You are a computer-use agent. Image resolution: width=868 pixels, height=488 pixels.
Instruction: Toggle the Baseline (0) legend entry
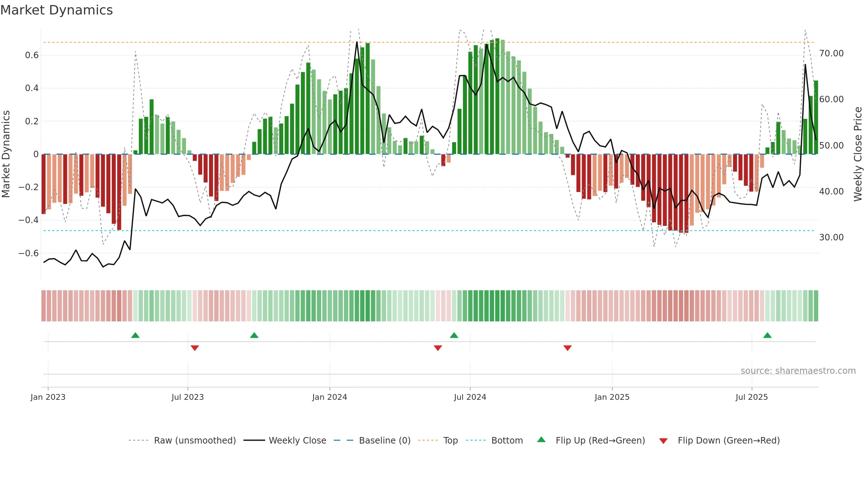[x=372, y=440]
